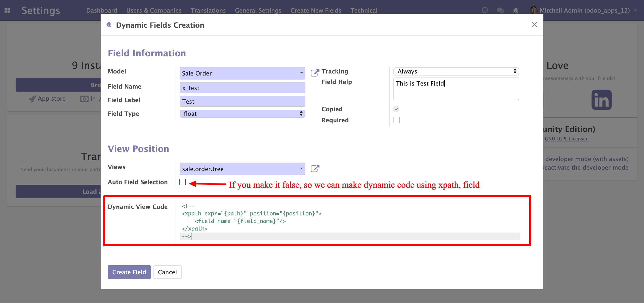This screenshot has width=644, height=303.
Task: Open Create New Fields menu
Action: (x=316, y=10)
